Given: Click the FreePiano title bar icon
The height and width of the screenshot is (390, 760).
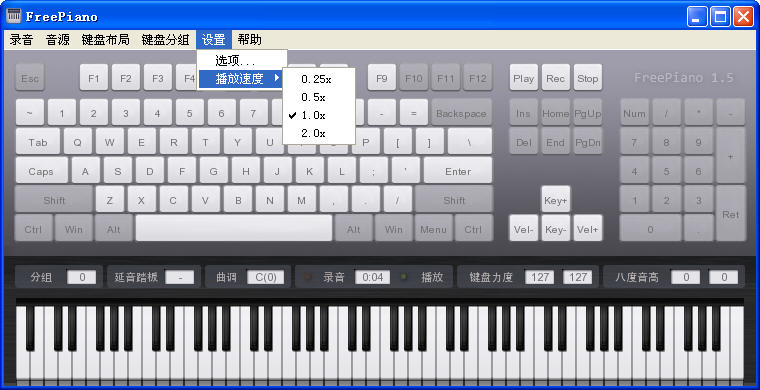Looking at the screenshot, I should [x=14, y=16].
